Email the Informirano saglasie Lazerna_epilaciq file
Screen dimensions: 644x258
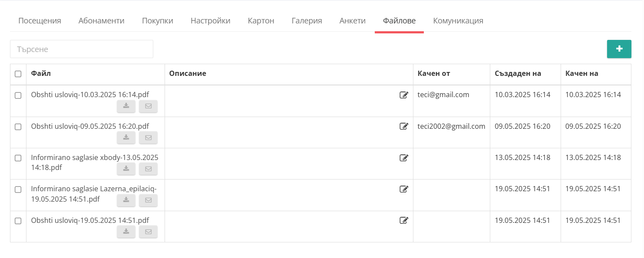click(x=148, y=200)
